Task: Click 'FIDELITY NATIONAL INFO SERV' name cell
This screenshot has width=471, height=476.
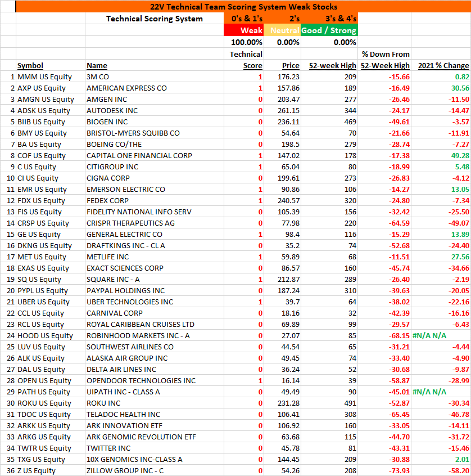Action: (155, 212)
